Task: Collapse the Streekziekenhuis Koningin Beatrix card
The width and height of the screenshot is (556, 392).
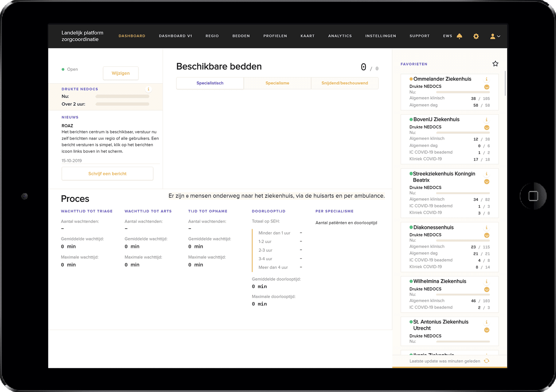Action: pos(487,181)
